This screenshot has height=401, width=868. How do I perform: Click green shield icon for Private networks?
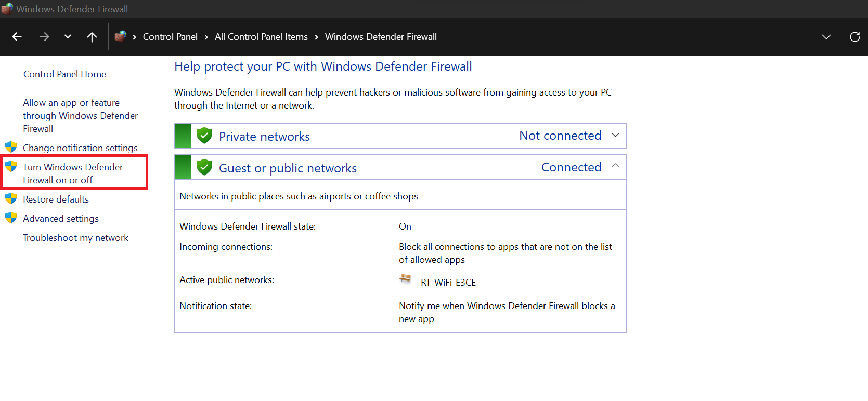click(x=204, y=136)
